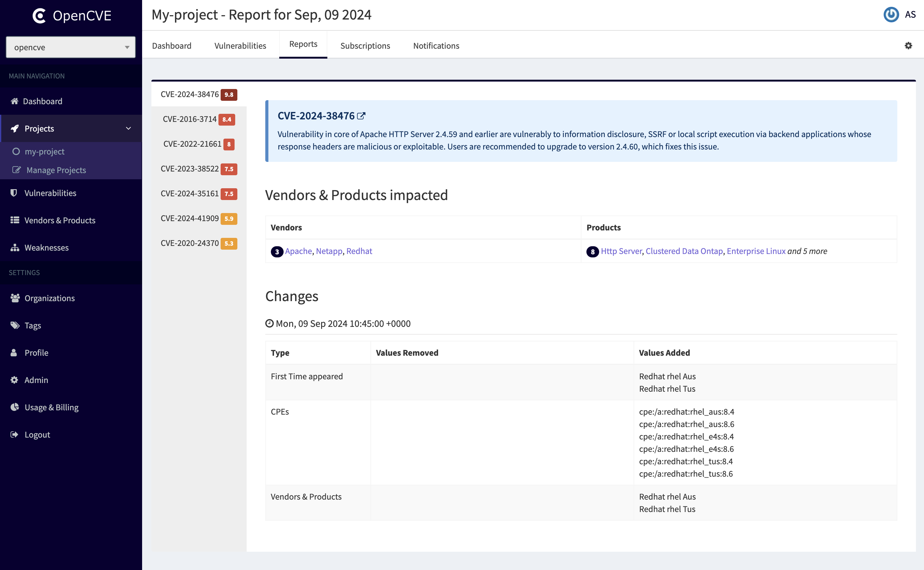Click the Logout icon
The height and width of the screenshot is (570, 924).
(15, 435)
